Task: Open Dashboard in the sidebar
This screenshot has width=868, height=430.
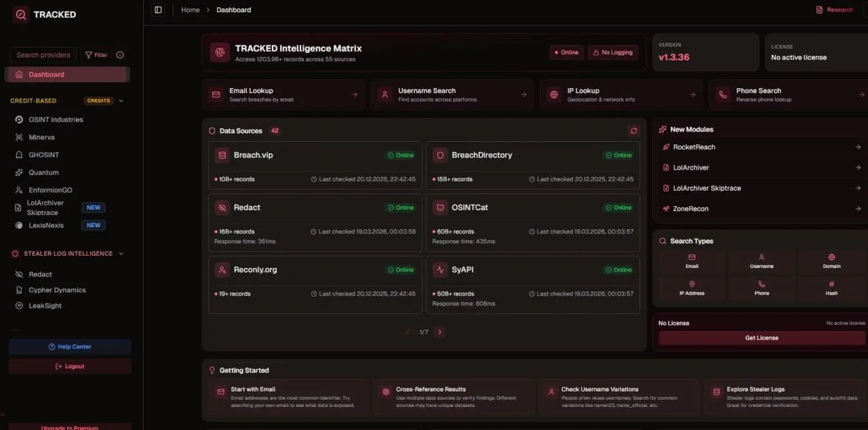Action: 68,75
